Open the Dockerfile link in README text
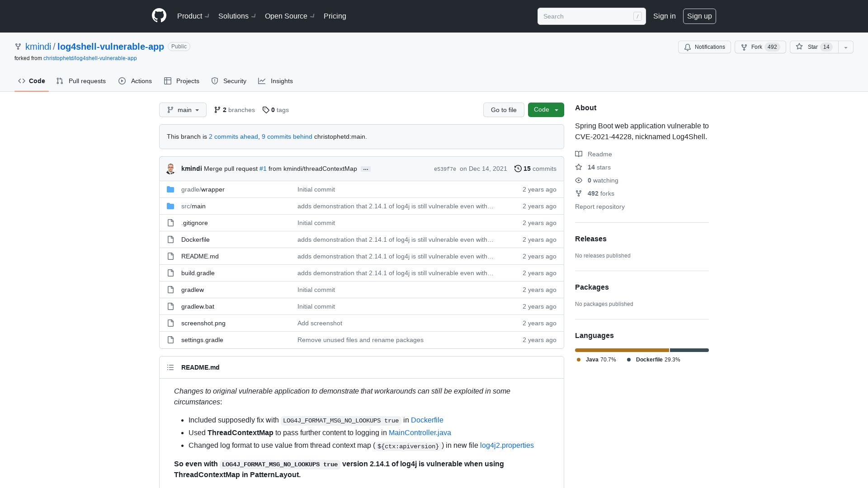Viewport: 868px width, 488px height. [x=427, y=420]
